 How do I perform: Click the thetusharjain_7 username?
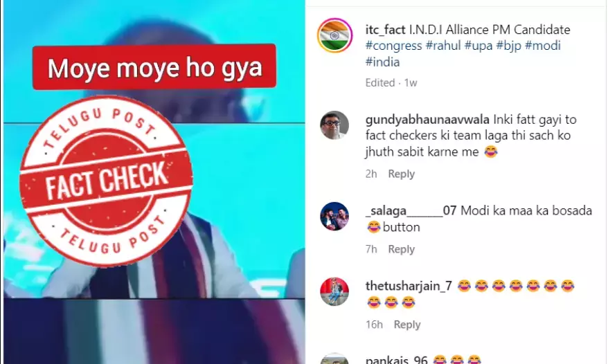click(x=409, y=286)
